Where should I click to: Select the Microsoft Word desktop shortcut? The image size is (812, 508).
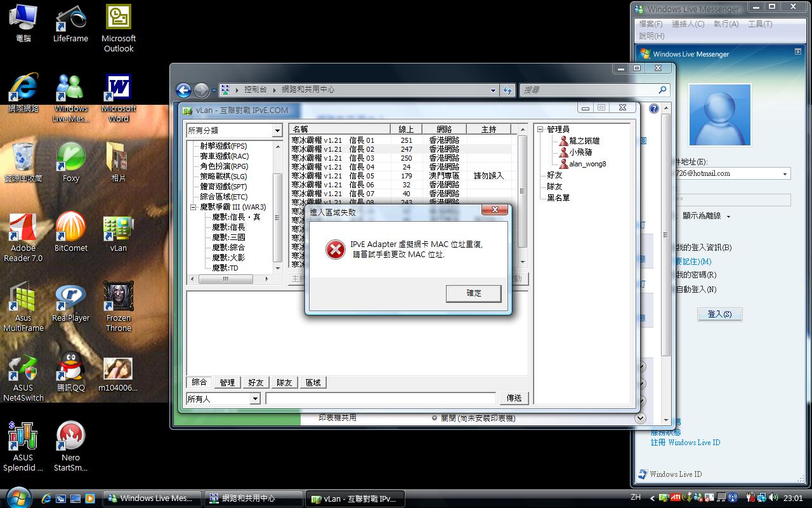[119, 98]
